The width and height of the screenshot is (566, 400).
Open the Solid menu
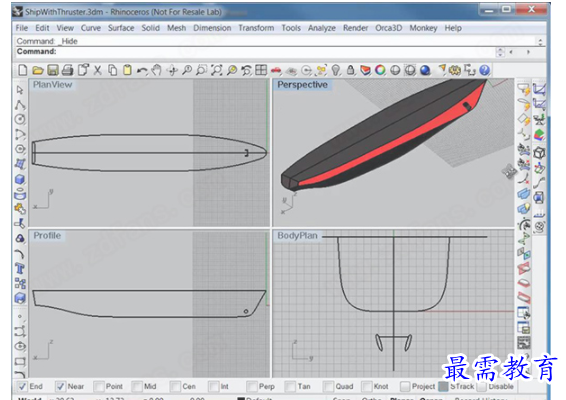(151, 28)
